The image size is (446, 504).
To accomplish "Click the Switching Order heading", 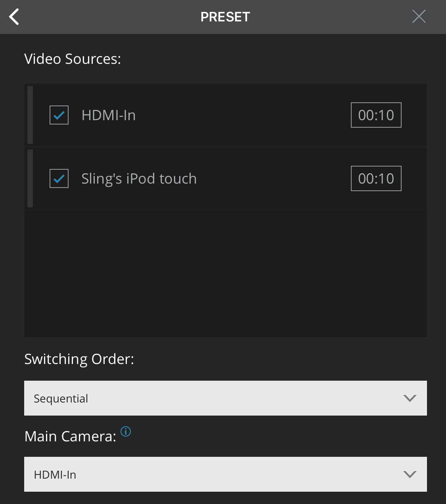I will pos(79,359).
